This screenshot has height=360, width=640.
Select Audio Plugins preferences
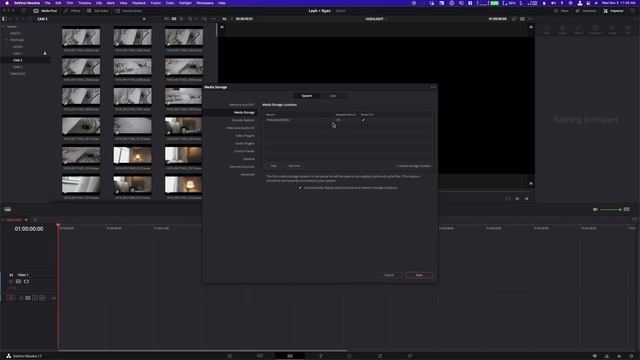(245, 144)
